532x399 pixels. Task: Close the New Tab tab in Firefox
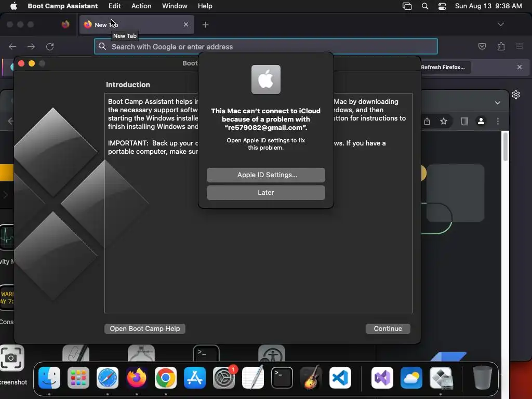[x=186, y=24]
